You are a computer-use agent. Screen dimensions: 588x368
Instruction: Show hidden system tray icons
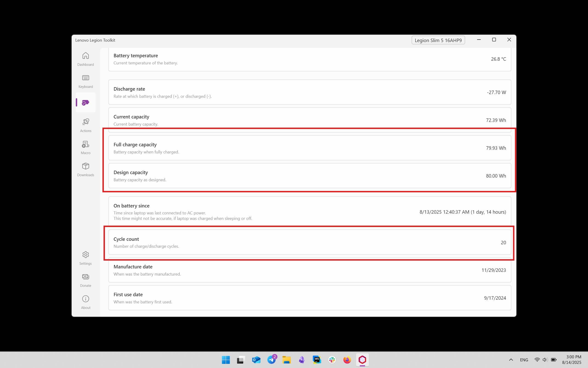[511, 360]
